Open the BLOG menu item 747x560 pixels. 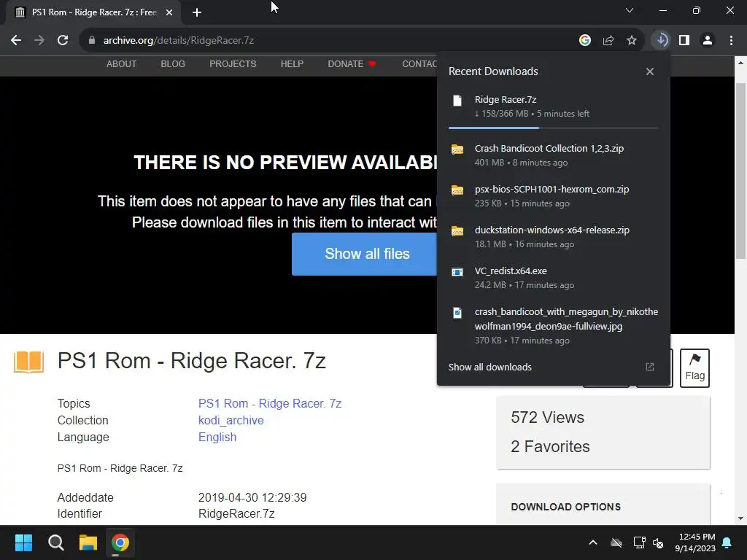click(173, 64)
